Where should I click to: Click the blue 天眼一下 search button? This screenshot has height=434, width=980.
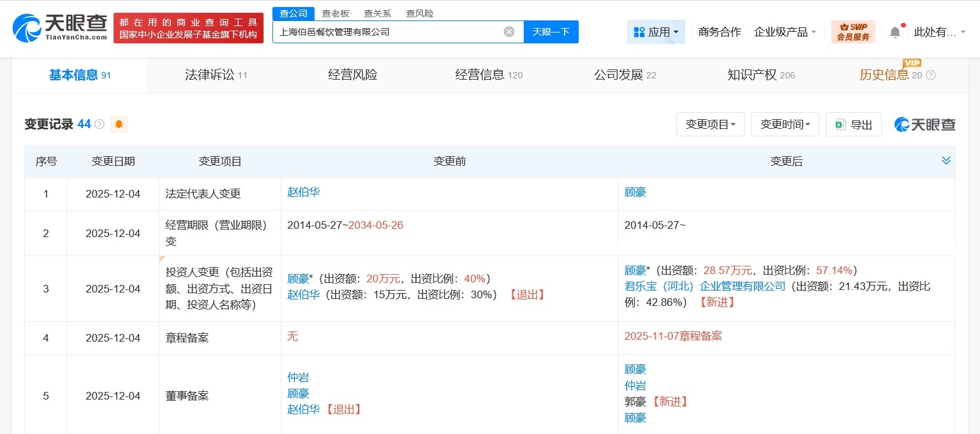click(551, 31)
